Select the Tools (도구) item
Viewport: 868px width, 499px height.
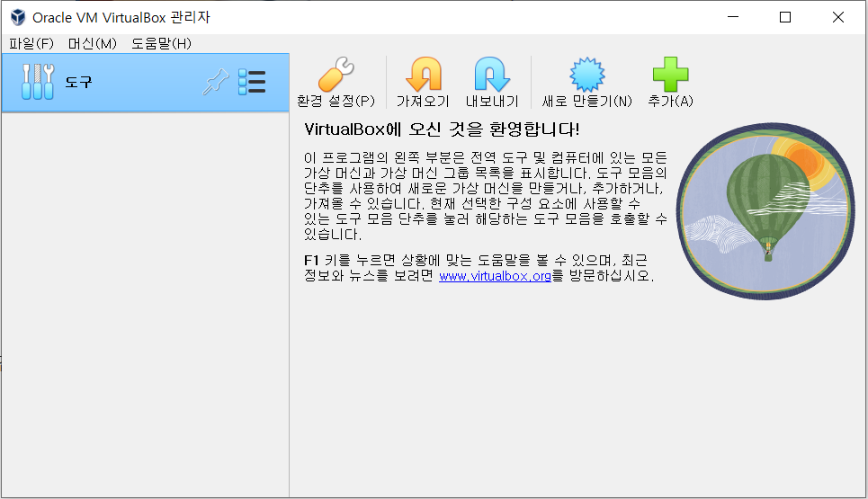pyautogui.click(x=145, y=83)
